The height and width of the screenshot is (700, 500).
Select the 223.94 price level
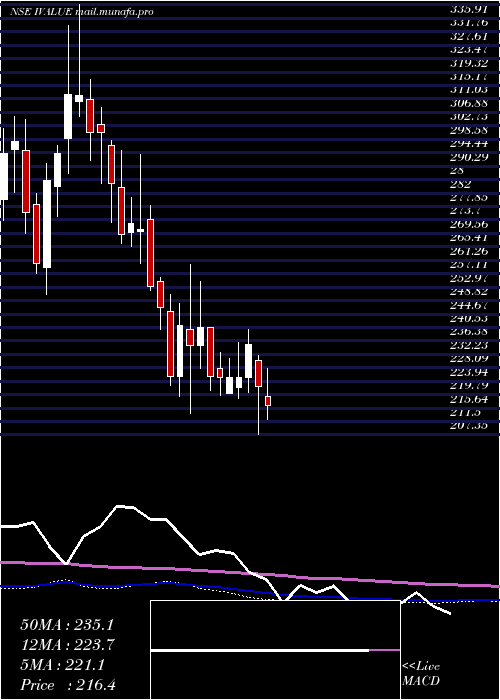[468, 371]
